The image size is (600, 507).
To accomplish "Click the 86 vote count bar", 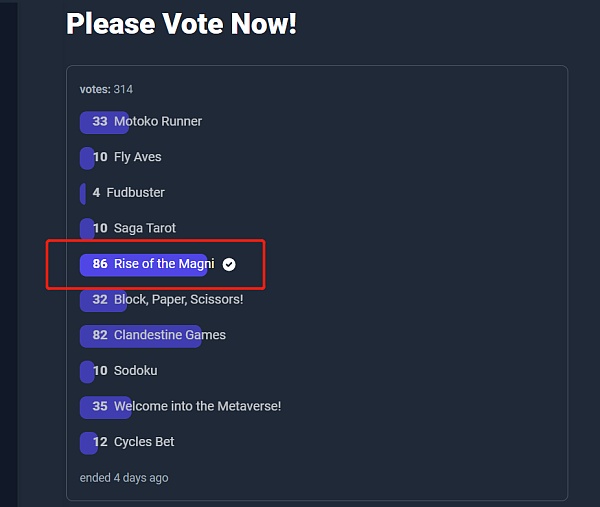I will click(x=143, y=264).
